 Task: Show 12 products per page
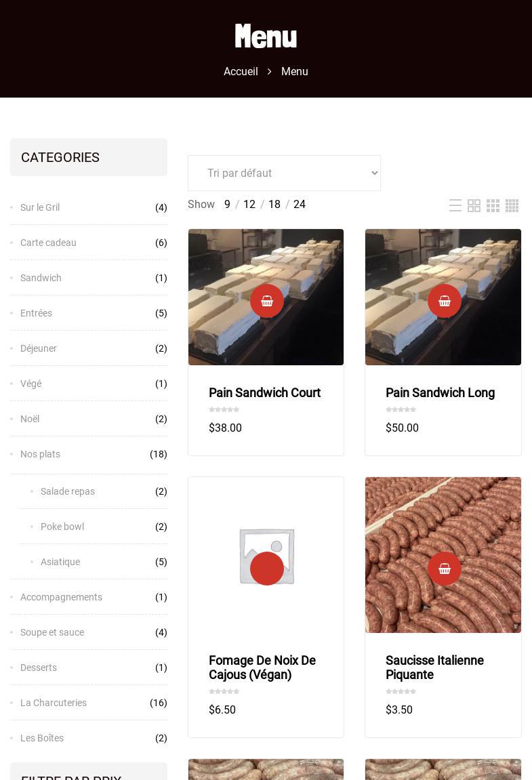249,205
